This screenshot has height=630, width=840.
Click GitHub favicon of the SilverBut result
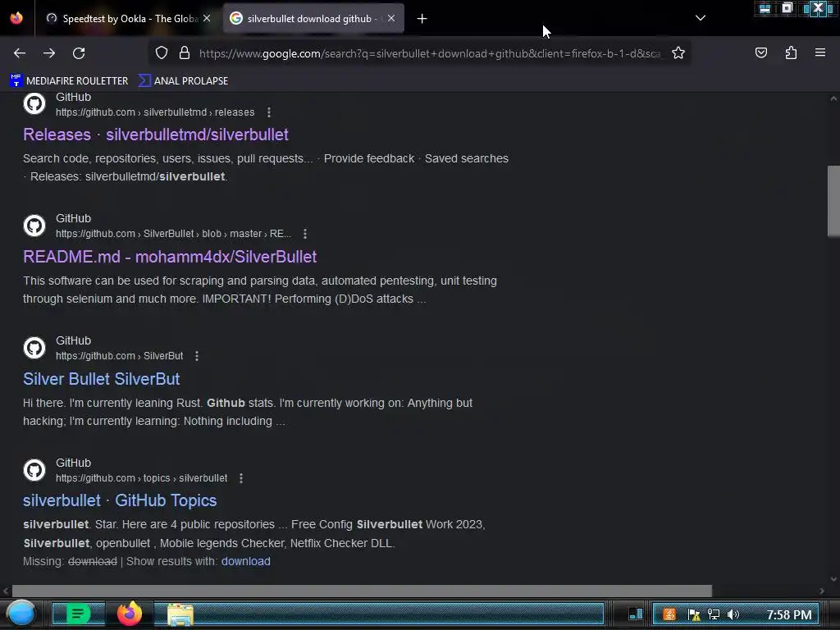click(34, 348)
